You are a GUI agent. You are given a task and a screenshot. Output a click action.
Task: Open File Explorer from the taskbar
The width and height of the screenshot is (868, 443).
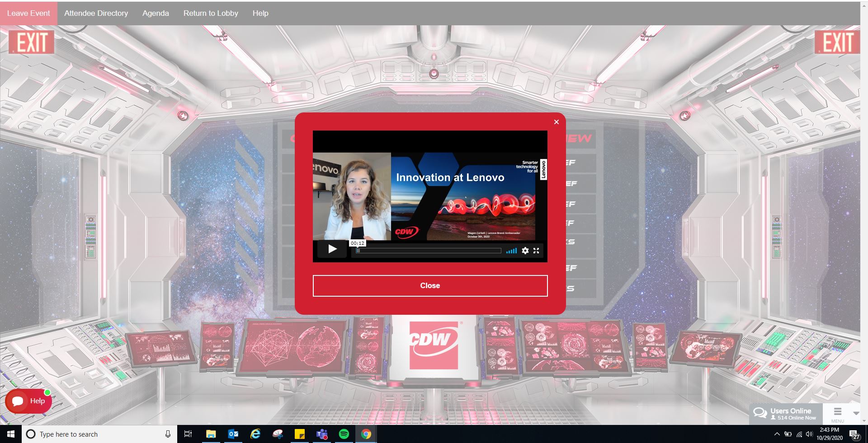(211, 434)
